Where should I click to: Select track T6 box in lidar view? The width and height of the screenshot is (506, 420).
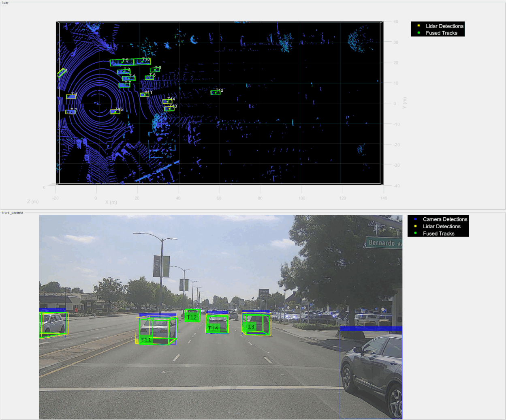(149, 78)
